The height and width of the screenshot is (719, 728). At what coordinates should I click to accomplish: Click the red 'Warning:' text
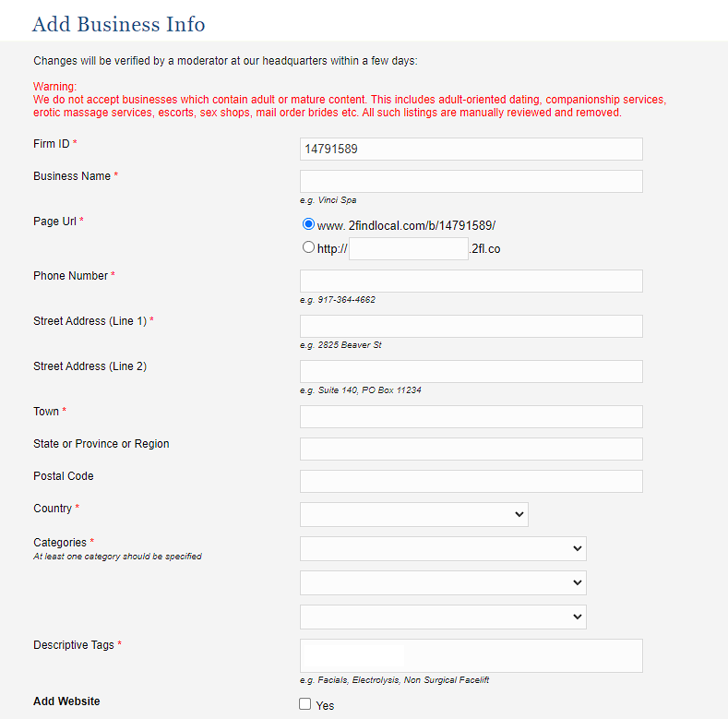click(x=54, y=87)
